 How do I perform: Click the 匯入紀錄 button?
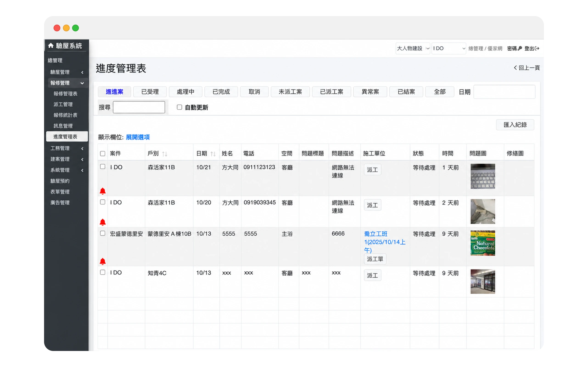[x=515, y=125]
